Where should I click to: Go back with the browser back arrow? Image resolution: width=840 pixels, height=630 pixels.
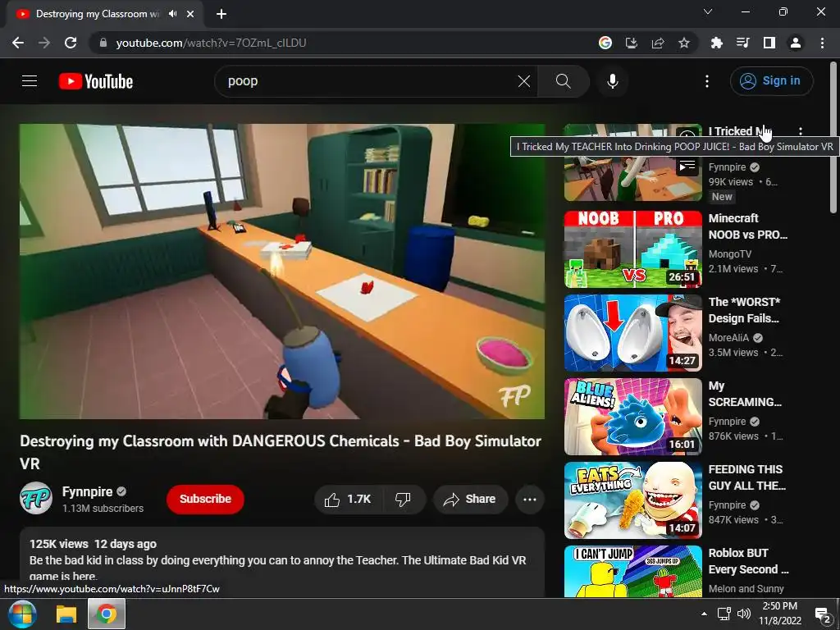(18, 43)
